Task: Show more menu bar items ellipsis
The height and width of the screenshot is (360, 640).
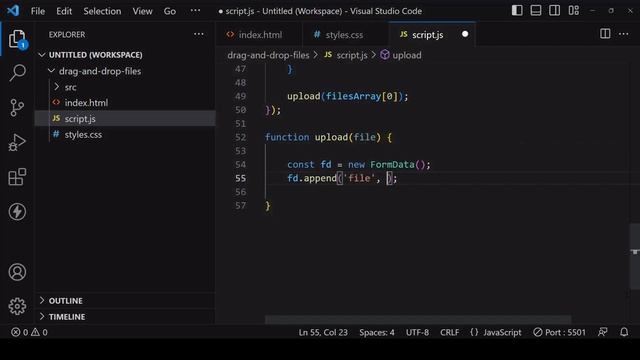Action: 195,11
